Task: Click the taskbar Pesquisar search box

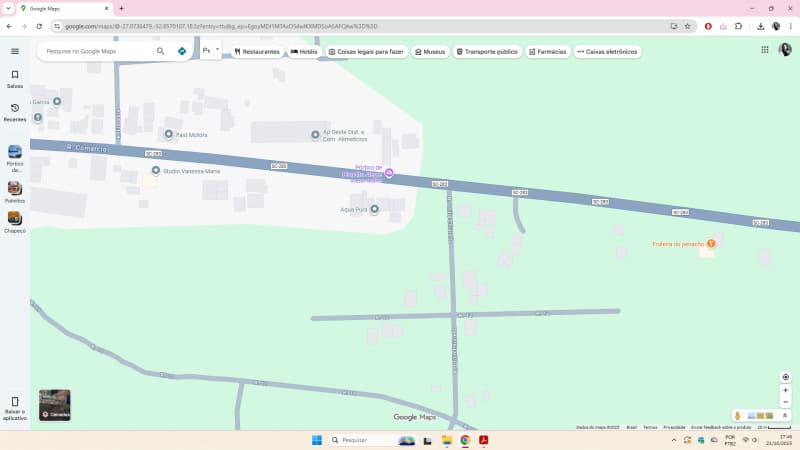Action: pyautogui.click(x=372, y=440)
